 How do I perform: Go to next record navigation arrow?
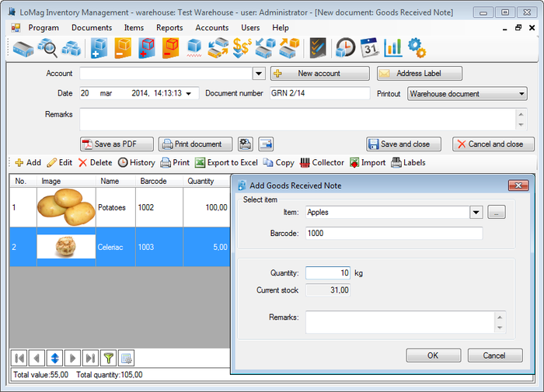(72, 358)
